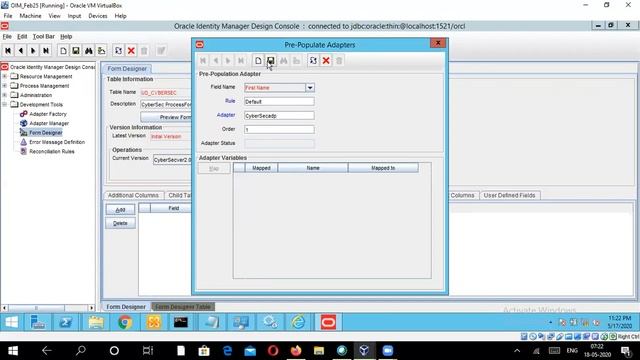Click the Adapter input field
Viewport: 640px width, 360px height.
coord(279,116)
